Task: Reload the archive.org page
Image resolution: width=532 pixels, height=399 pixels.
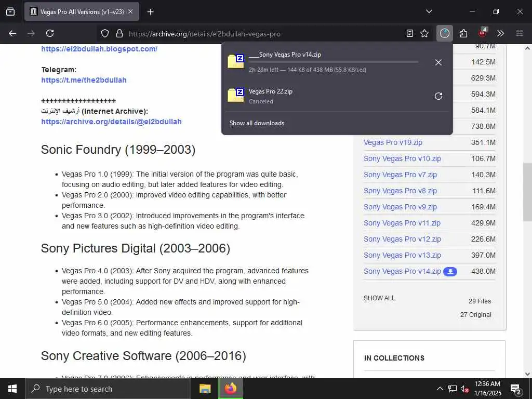Action: click(50, 33)
